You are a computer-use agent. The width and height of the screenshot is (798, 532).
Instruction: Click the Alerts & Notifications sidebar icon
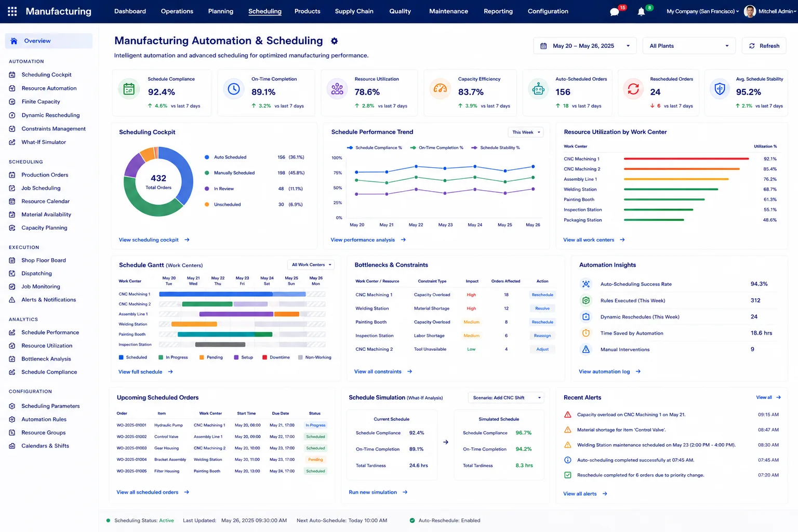[12, 300]
